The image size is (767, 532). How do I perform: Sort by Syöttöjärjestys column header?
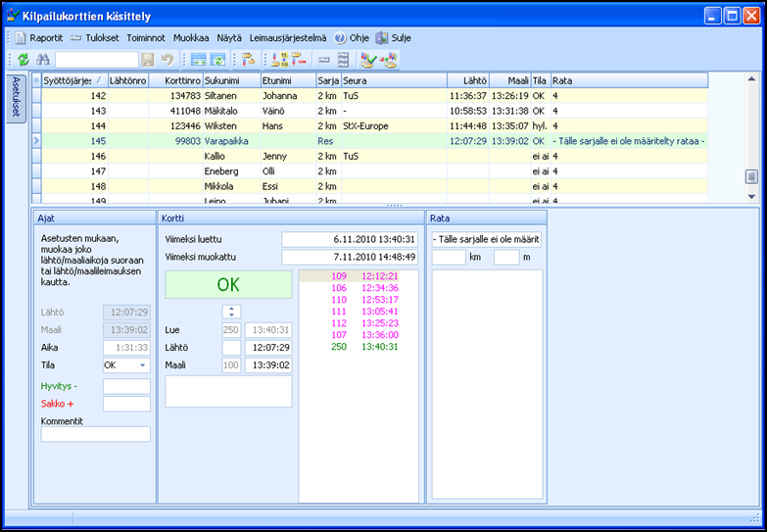tap(74, 80)
